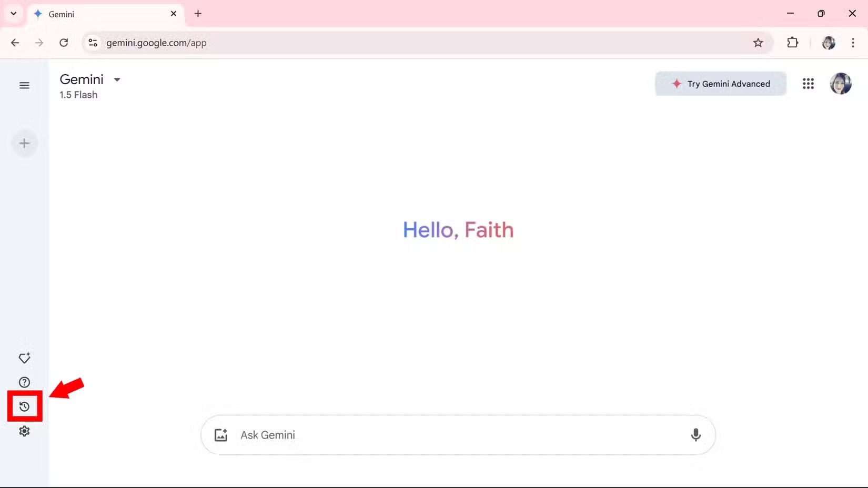Open the Gem manager heart icon
The image size is (868, 488).
(24, 358)
